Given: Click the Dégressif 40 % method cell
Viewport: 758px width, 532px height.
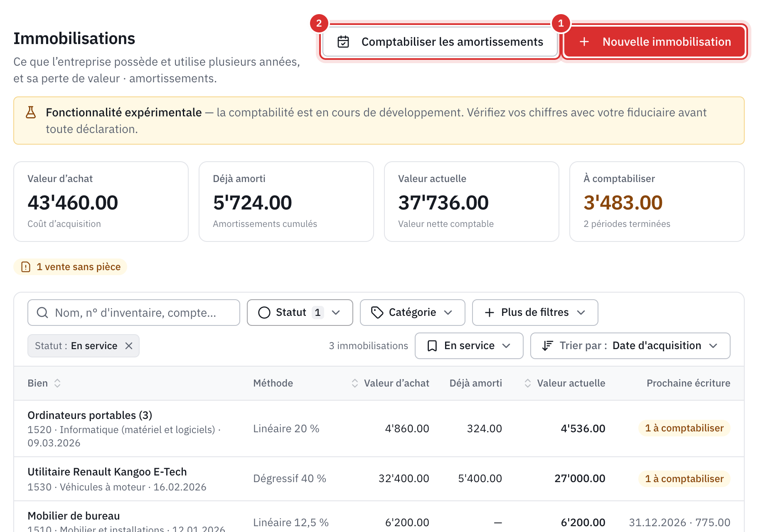Looking at the screenshot, I should [x=290, y=479].
